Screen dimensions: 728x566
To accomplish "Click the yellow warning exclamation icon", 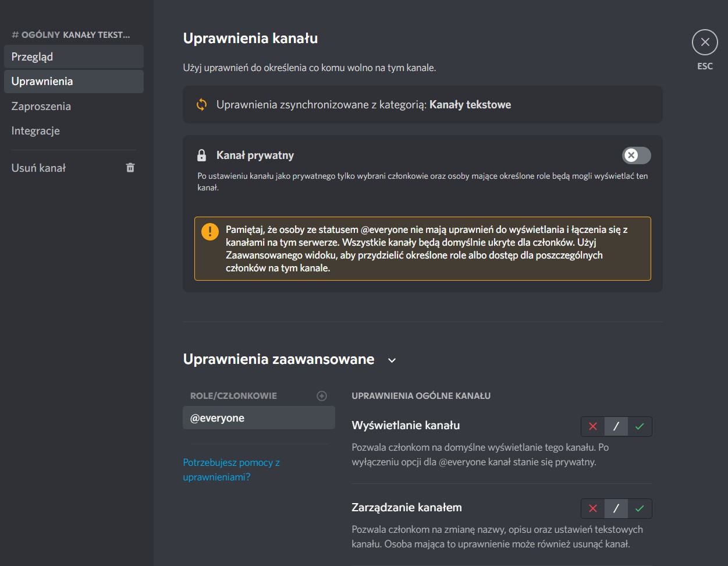I will pyautogui.click(x=209, y=231).
